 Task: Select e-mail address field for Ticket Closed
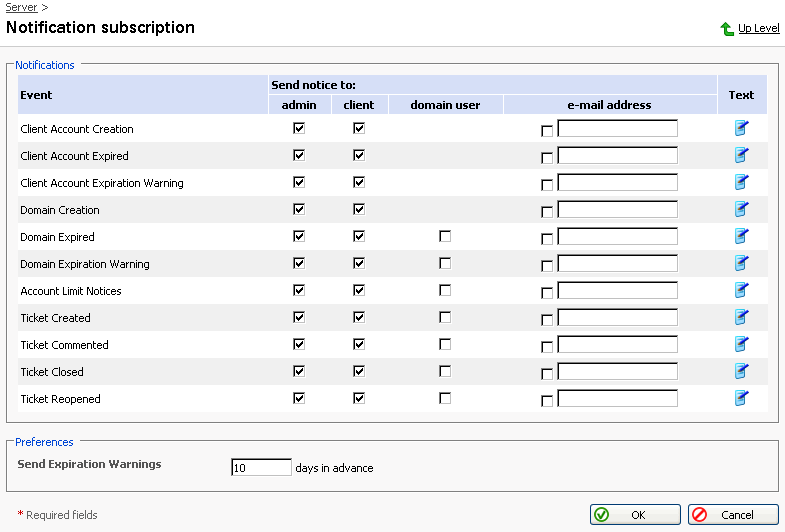pyautogui.click(x=617, y=371)
